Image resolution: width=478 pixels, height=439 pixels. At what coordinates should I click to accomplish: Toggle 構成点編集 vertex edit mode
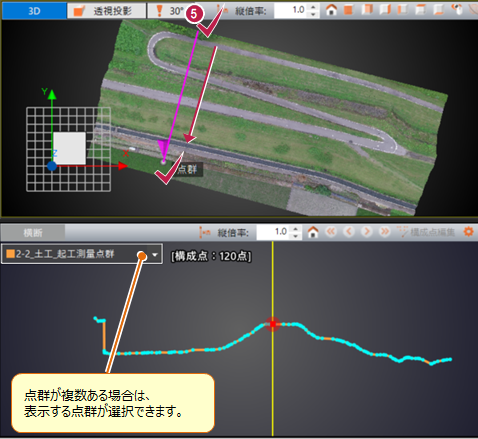(x=426, y=232)
